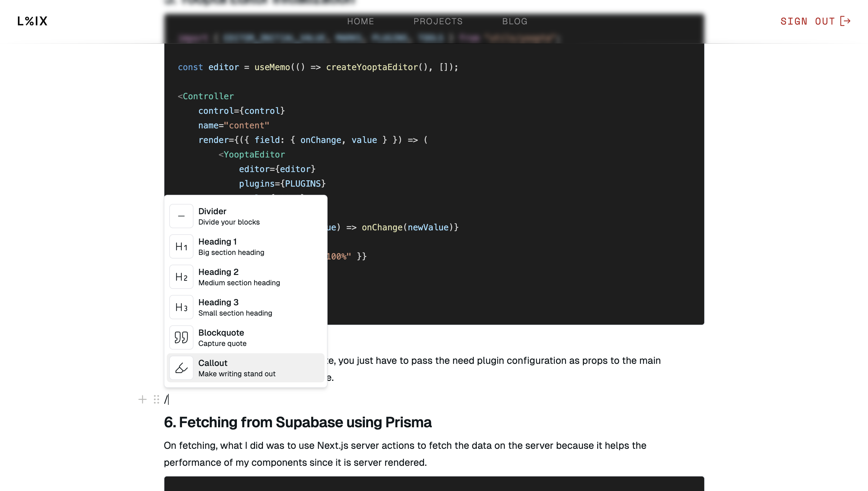Click the sign out arrow icon

click(845, 21)
